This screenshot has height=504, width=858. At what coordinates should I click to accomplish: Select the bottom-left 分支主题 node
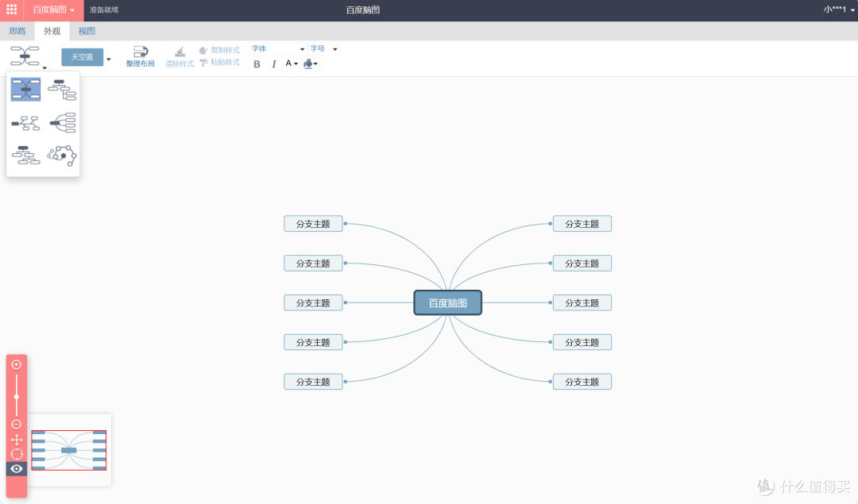[x=313, y=382]
